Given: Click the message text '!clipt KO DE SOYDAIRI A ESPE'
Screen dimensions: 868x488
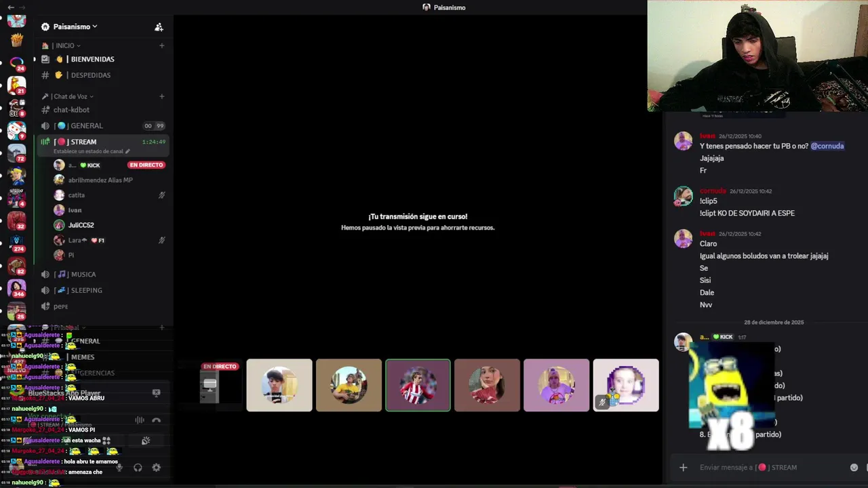Looking at the screenshot, I should pyautogui.click(x=747, y=213).
